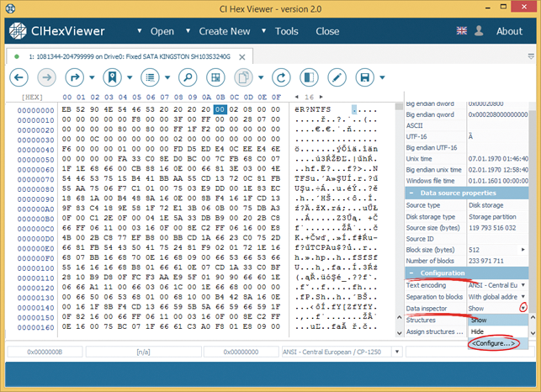Click the user profile icon
Screen dimensions: 541x392
click(x=479, y=31)
